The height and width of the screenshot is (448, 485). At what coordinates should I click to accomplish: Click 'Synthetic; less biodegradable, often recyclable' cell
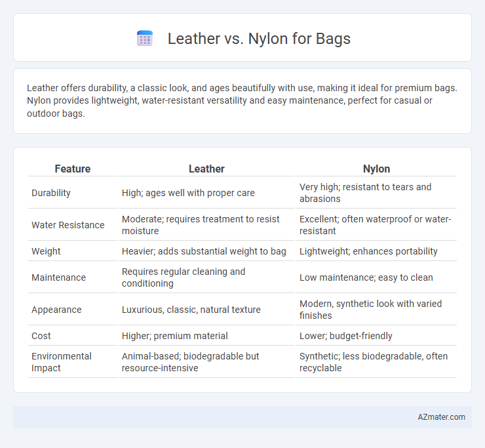click(x=376, y=362)
